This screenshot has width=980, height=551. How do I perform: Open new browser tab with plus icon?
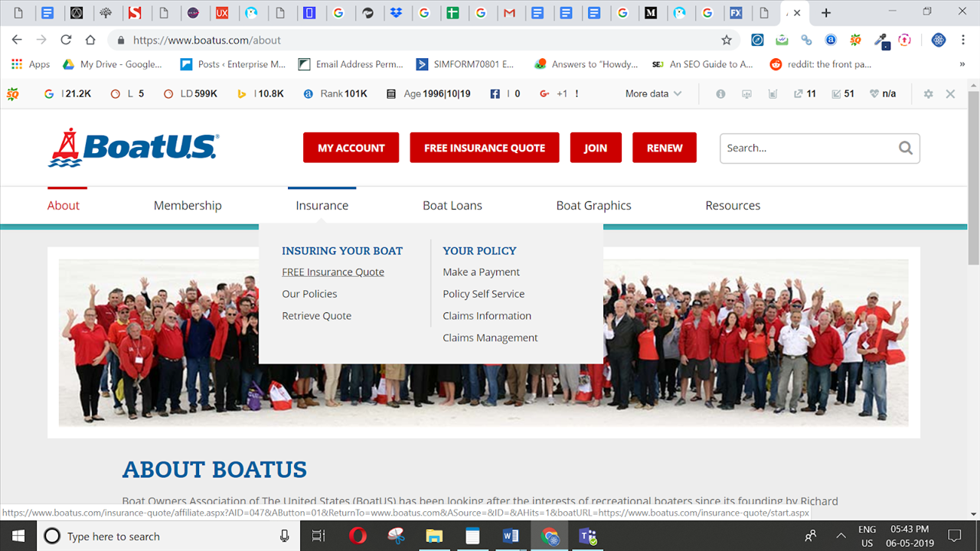pyautogui.click(x=826, y=13)
